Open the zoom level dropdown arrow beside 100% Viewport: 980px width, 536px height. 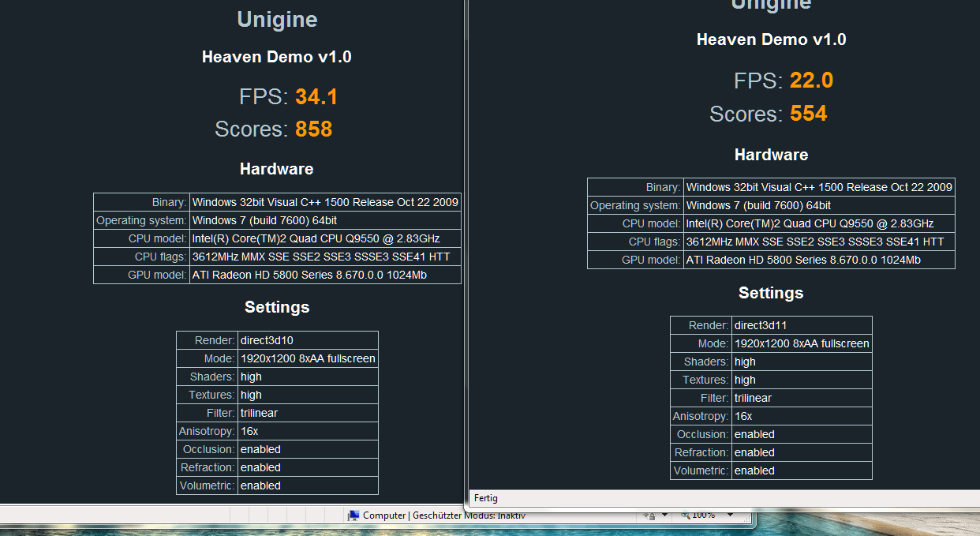coord(731,515)
